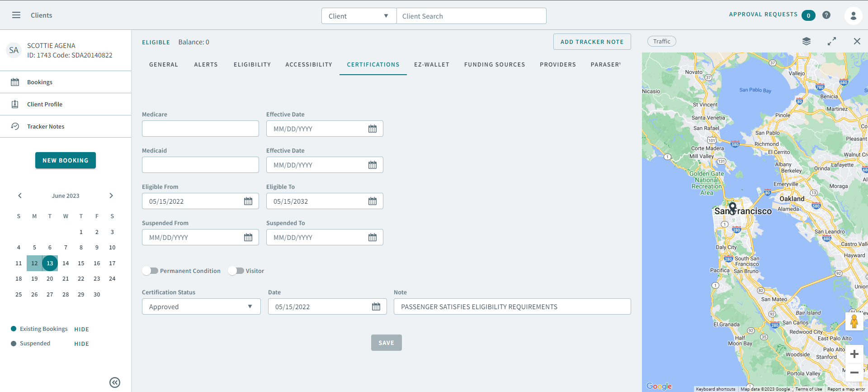Viewport: 868px width, 392px height.
Task: Click the Client Profile badge icon
Action: [15, 104]
